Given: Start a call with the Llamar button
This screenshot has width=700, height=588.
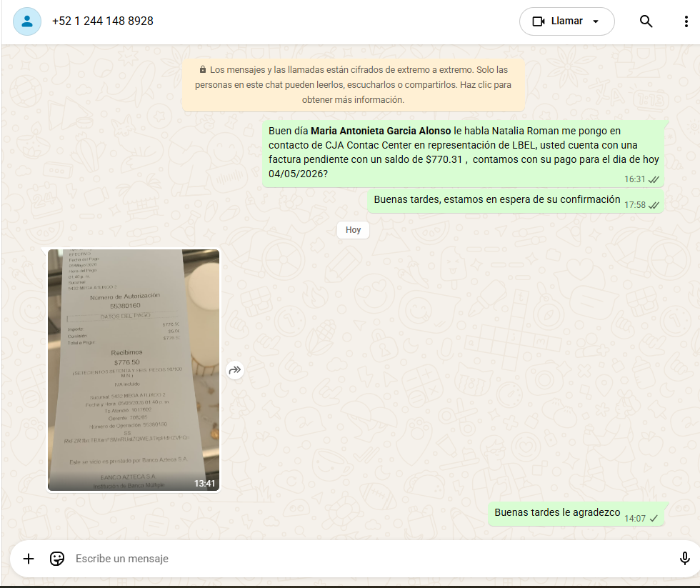Looking at the screenshot, I should pyautogui.click(x=566, y=21).
